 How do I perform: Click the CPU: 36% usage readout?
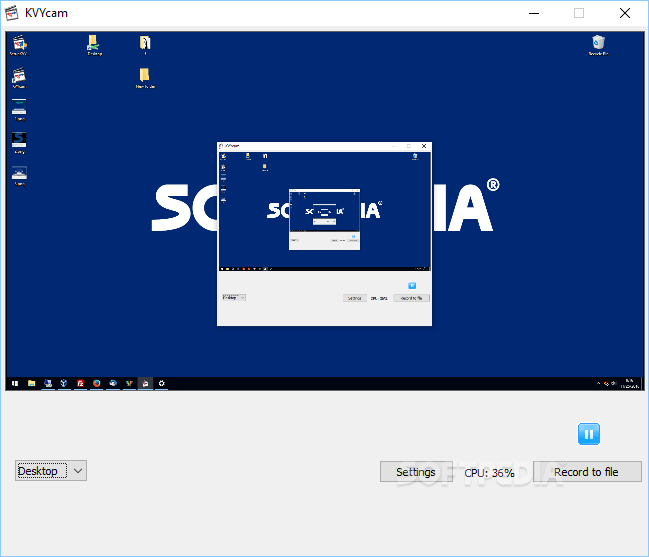489,473
